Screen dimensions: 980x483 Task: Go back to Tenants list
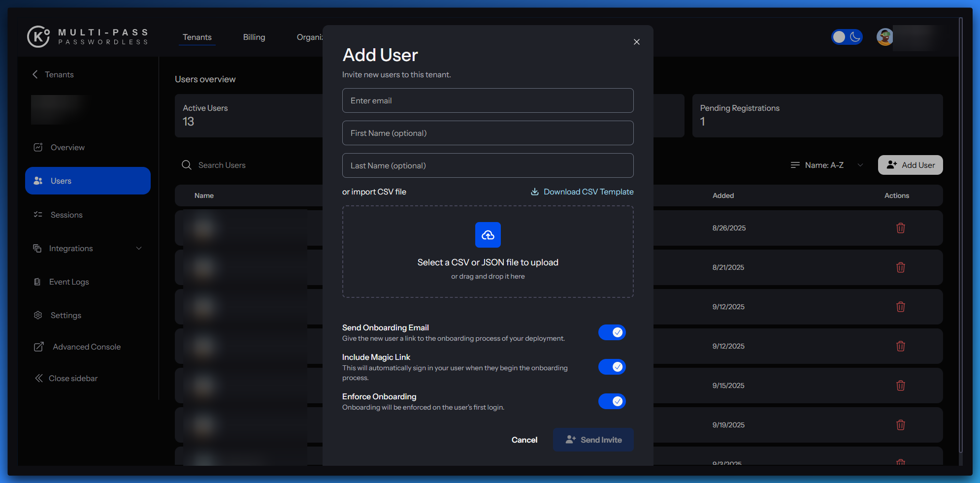point(53,74)
